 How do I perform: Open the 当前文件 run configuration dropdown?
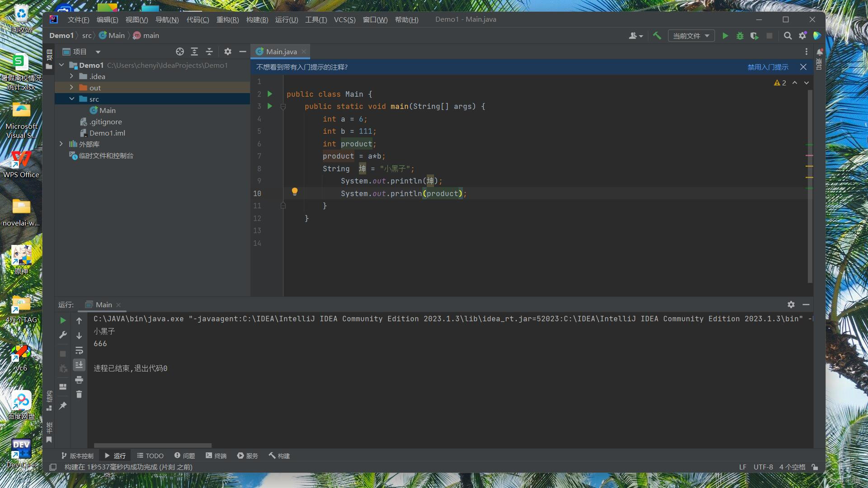tap(691, 36)
